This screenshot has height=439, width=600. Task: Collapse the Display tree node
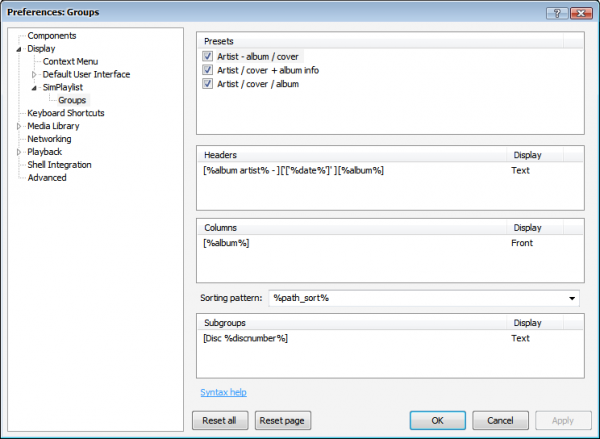[19, 49]
